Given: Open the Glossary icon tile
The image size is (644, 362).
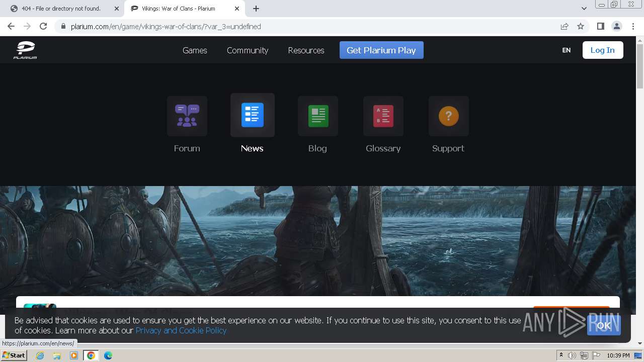Looking at the screenshot, I should (x=383, y=116).
